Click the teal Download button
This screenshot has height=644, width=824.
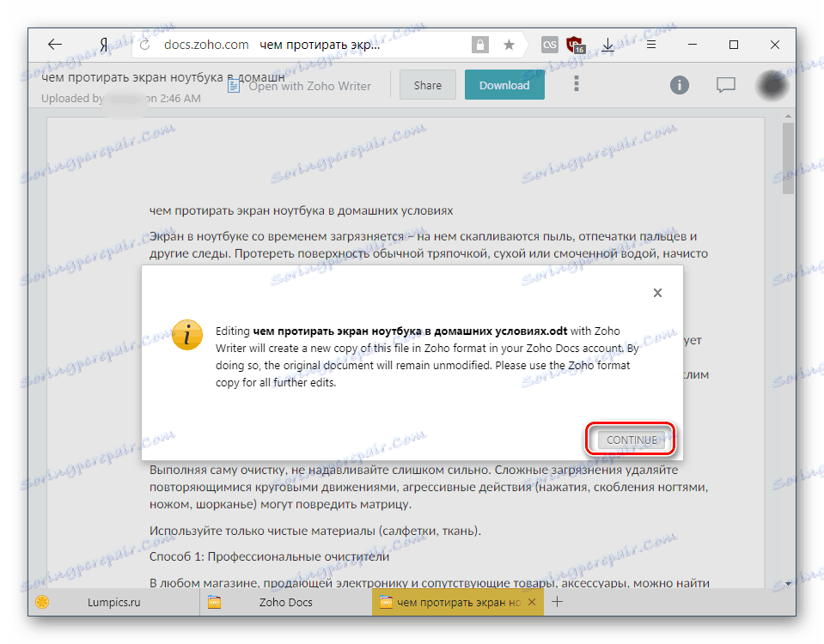tap(504, 85)
